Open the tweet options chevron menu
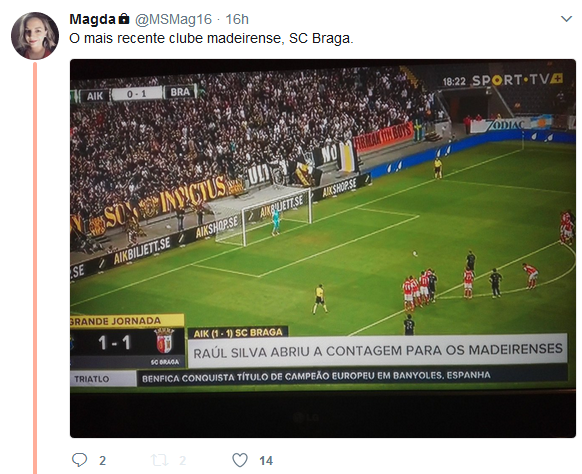The image size is (582, 474). (x=566, y=19)
